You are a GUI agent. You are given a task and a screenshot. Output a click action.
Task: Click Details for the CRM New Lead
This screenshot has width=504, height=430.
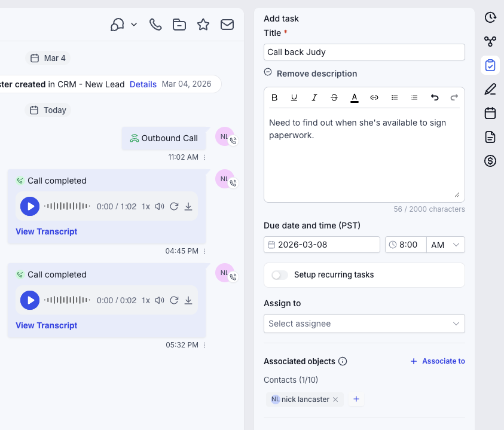(143, 84)
